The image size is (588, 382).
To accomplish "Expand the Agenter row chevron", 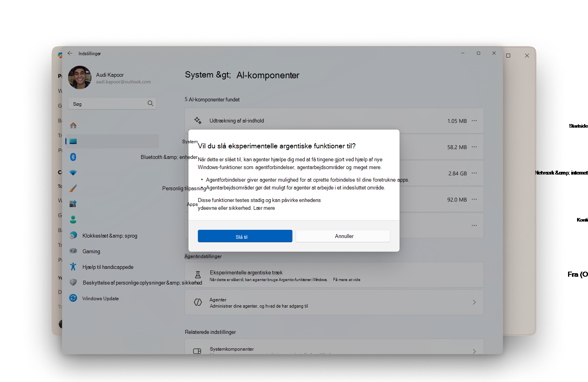I will pyautogui.click(x=474, y=302).
